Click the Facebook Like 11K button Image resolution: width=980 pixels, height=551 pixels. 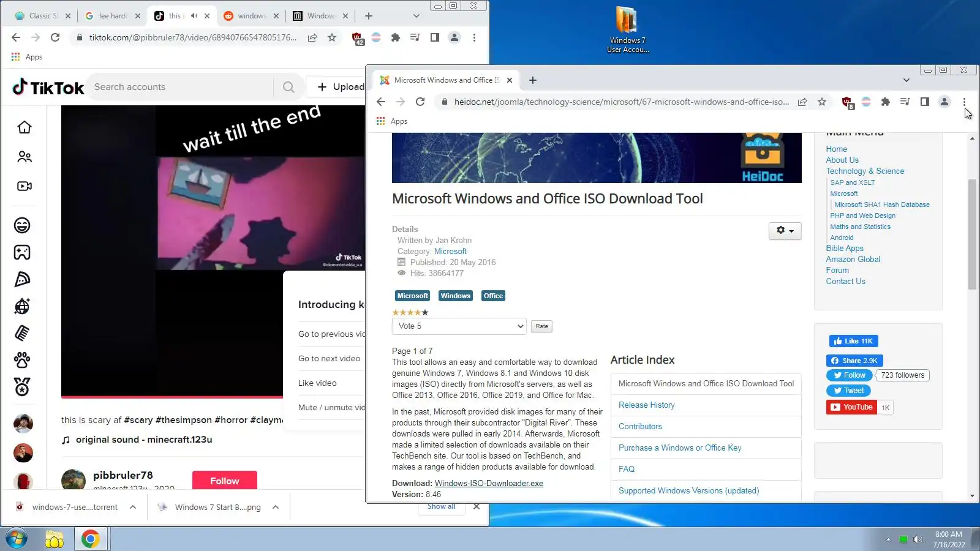(x=854, y=341)
